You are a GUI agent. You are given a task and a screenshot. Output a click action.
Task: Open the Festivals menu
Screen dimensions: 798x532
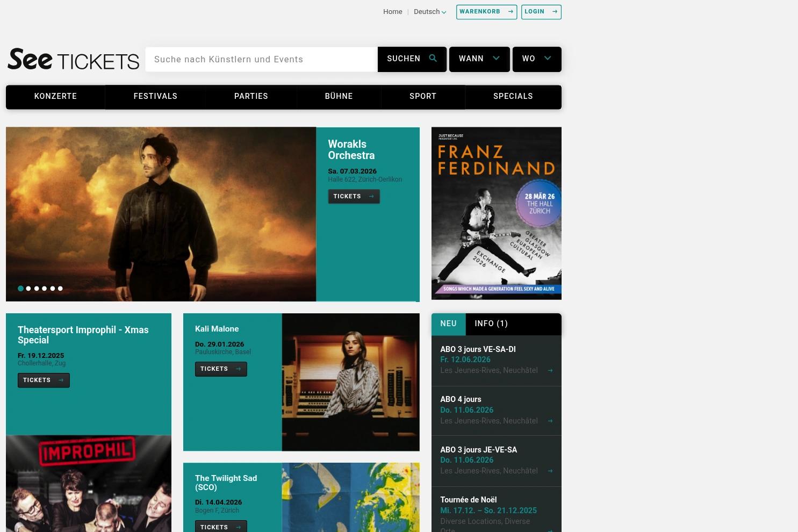155,97
